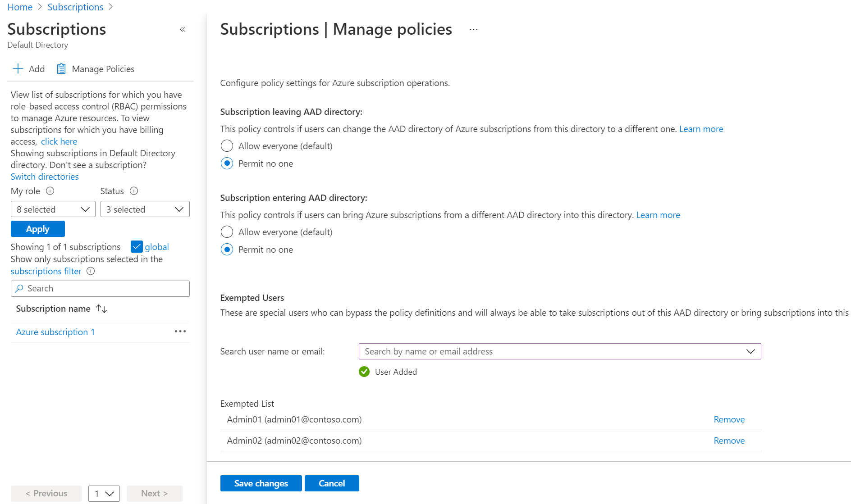Navigate to Home via breadcrumb

[x=19, y=7]
